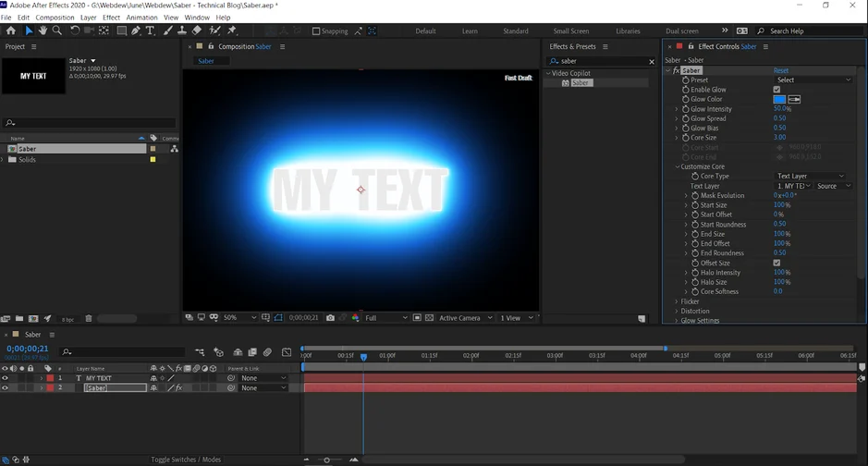The width and height of the screenshot is (868, 466).
Task: Open the Core Type dropdown
Action: pyautogui.click(x=810, y=176)
